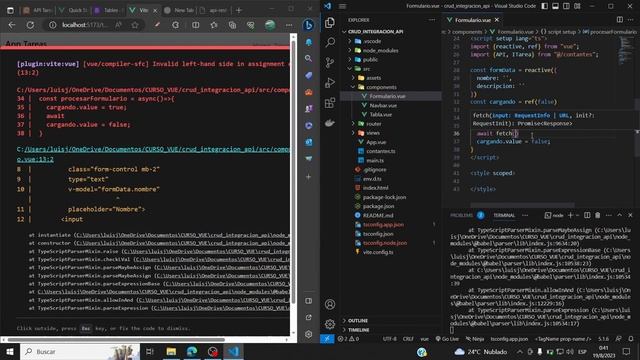Open the VS Code hamburger menu
Viewport: 640px width, 360px height.
342,6
